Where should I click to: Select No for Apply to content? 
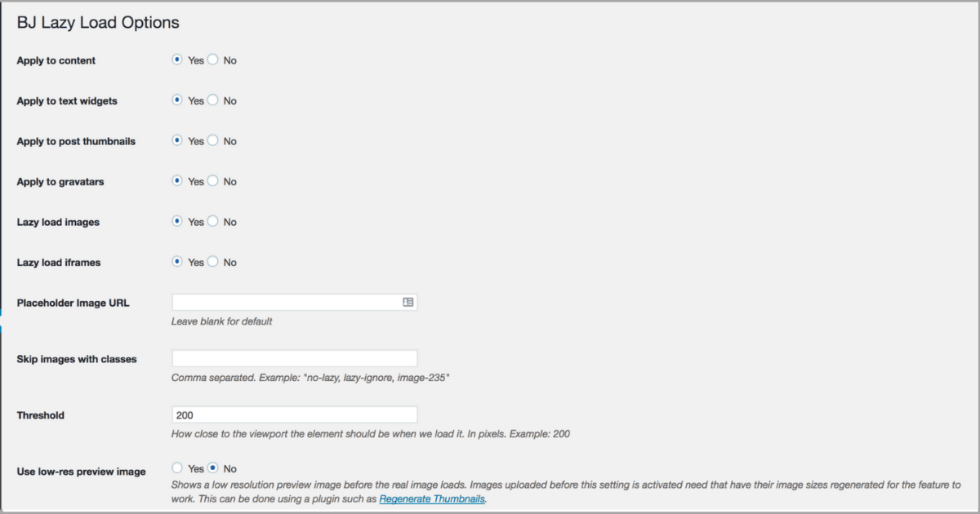pyautogui.click(x=213, y=60)
